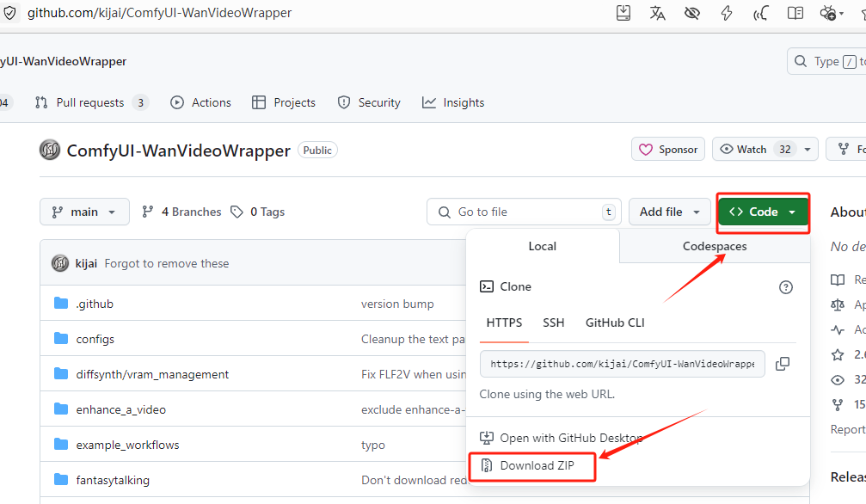This screenshot has height=504, width=866.
Task: Click the clone help question mark icon
Action: point(785,287)
